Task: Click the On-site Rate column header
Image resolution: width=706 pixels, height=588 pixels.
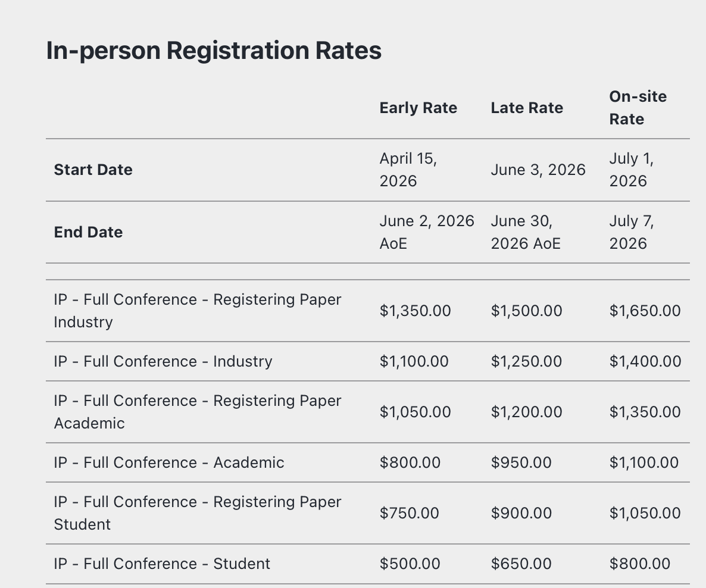Action: [x=638, y=108]
